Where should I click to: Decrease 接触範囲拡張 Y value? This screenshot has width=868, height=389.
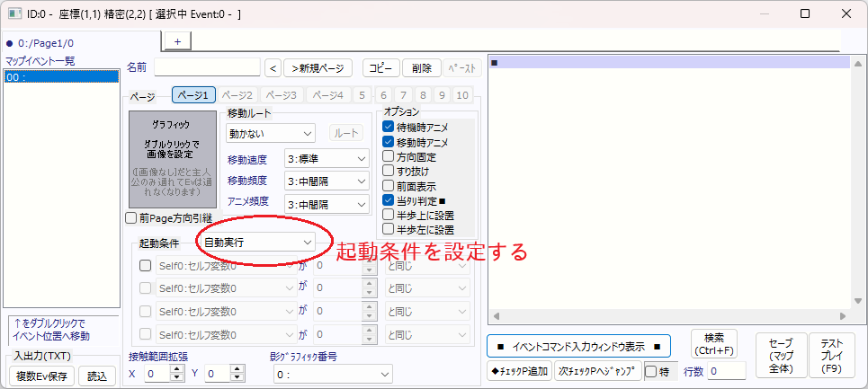tap(237, 378)
